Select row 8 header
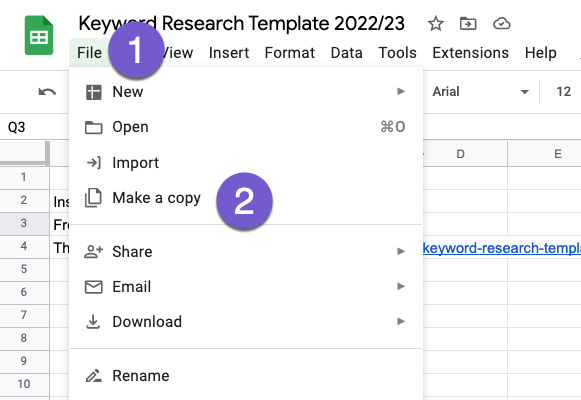The height and width of the screenshot is (400, 581). tap(24, 338)
